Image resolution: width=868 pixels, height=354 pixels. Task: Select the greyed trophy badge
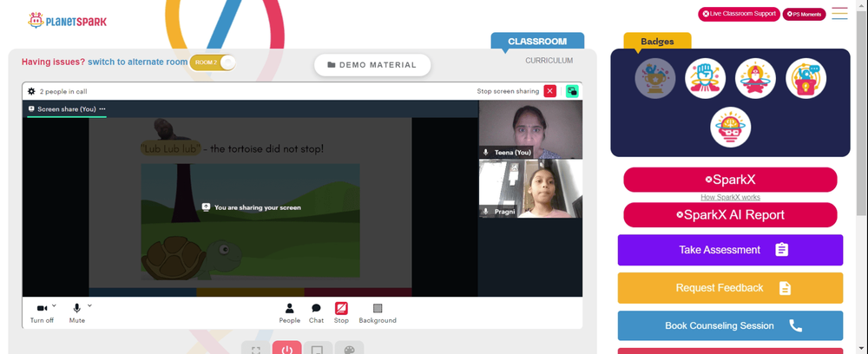pos(654,79)
